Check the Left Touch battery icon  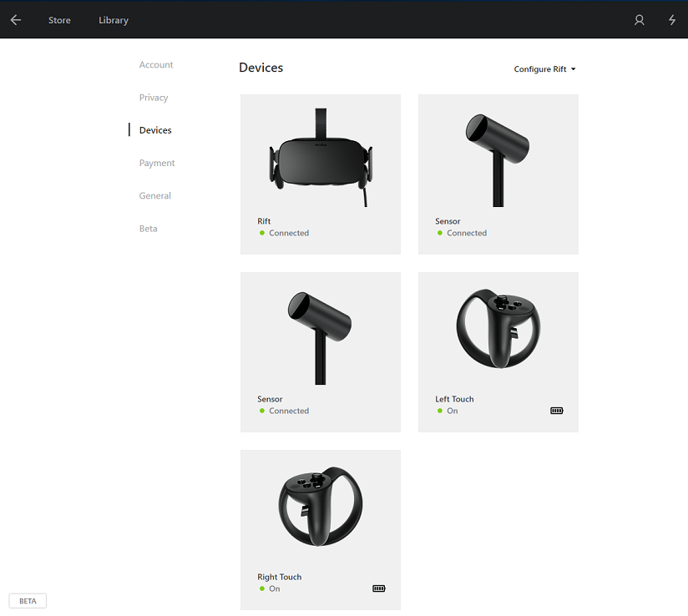pos(557,411)
